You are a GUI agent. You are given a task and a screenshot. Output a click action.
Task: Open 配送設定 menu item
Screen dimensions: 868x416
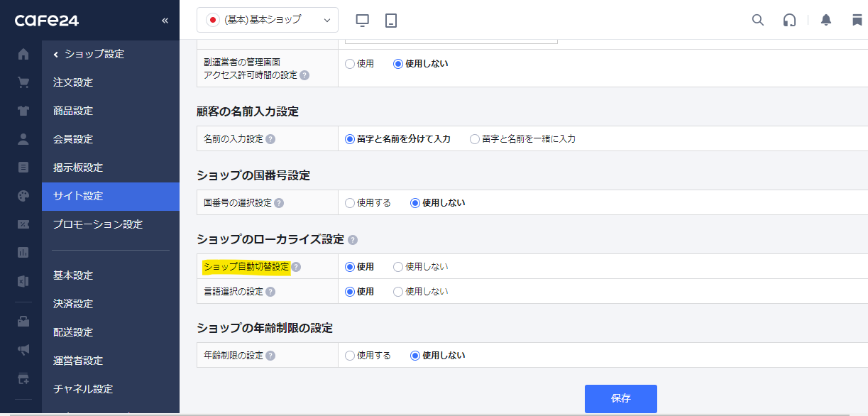(x=111, y=332)
